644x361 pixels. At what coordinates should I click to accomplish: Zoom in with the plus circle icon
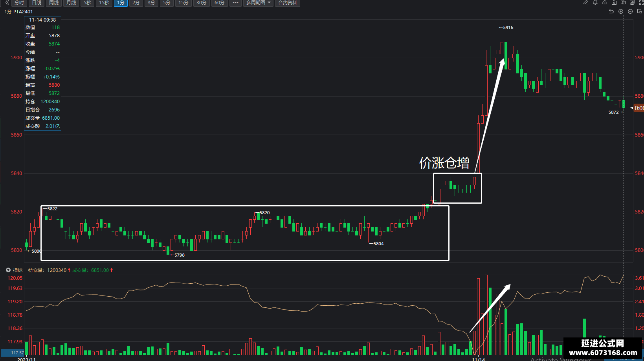click(621, 11)
